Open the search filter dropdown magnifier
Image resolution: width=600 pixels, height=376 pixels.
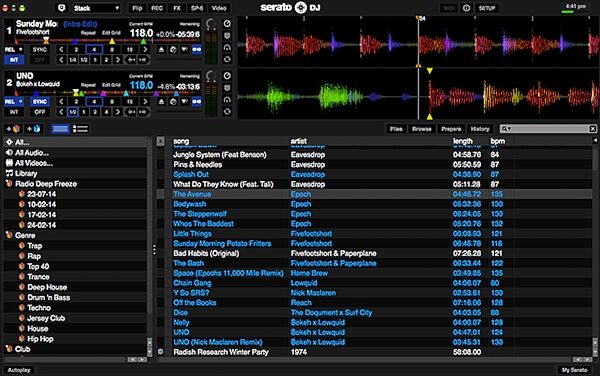tap(506, 129)
